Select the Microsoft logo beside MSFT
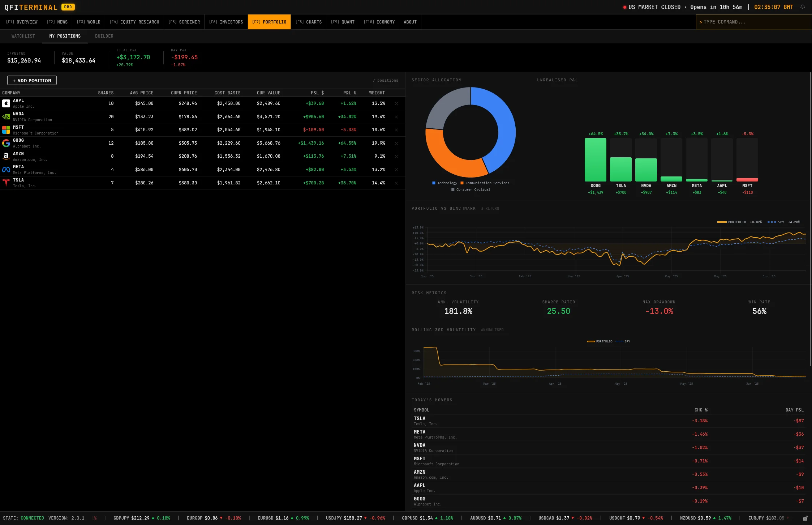Screen dimensions: 812x525 pyautogui.click(x=6, y=130)
